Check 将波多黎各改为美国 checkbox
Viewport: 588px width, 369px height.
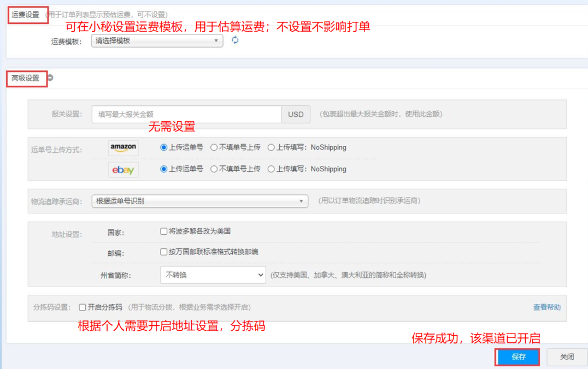click(x=163, y=231)
